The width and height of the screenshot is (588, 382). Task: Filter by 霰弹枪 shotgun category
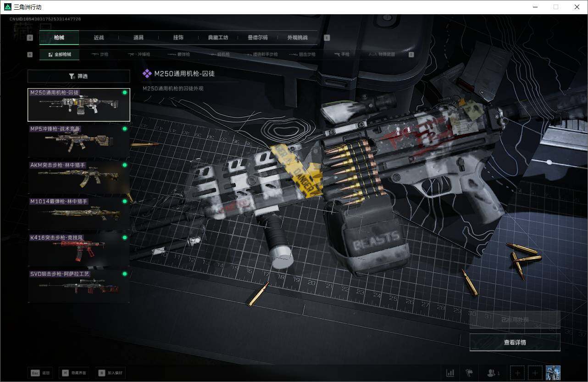pos(178,54)
